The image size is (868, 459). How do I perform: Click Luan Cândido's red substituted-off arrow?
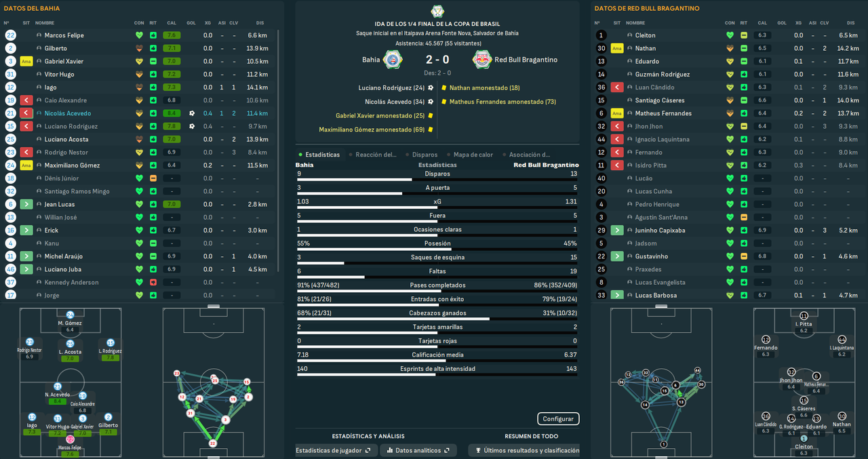(616, 87)
